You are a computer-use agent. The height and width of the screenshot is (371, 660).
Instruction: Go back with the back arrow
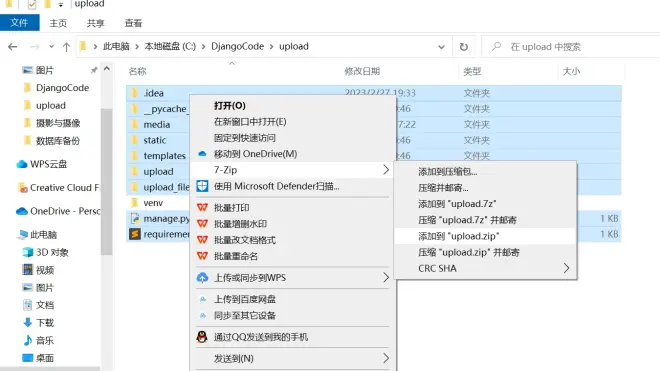13,47
